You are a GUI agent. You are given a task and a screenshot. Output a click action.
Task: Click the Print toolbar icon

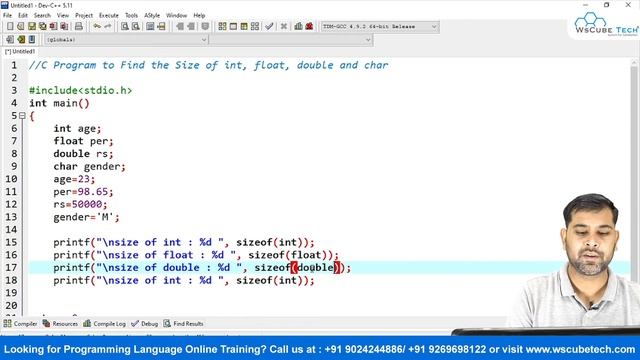pos(79,27)
